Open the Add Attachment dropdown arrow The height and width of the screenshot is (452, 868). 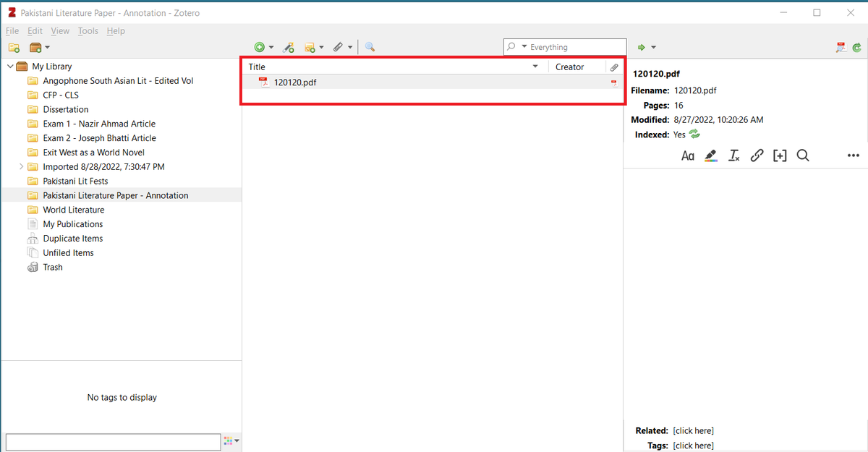coord(350,47)
